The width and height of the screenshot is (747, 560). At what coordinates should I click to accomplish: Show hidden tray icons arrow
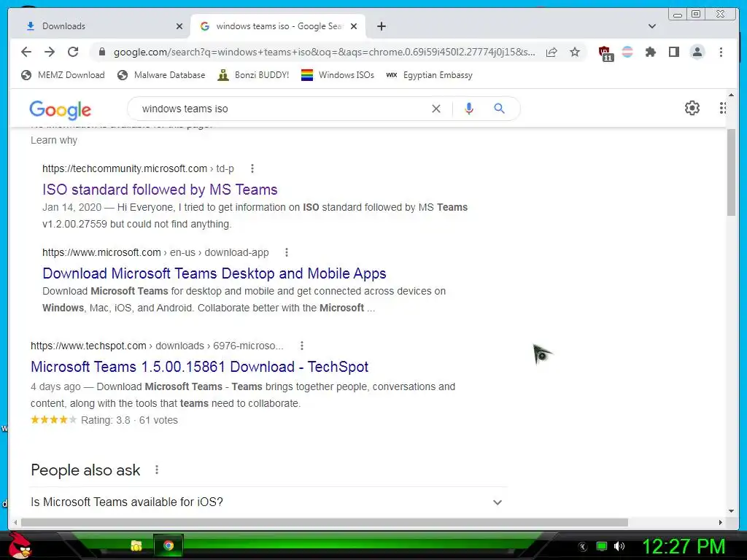point(583,547)
